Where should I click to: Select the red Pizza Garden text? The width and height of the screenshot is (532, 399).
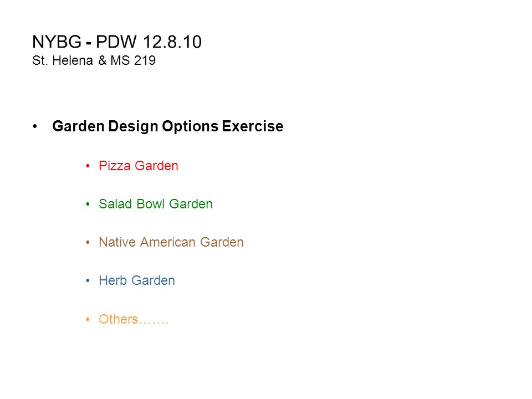[x=139, y=166]
